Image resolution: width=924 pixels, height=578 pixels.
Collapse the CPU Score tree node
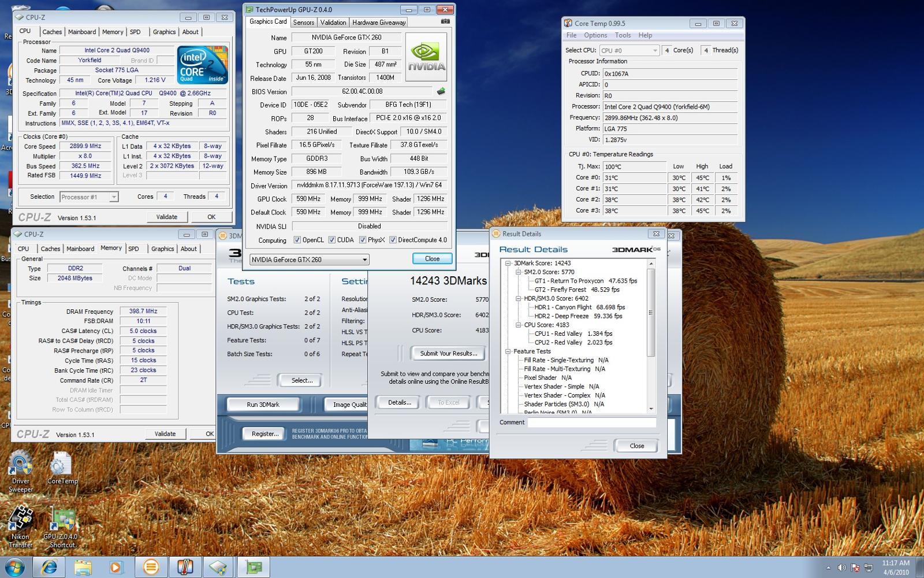point(518,325)
